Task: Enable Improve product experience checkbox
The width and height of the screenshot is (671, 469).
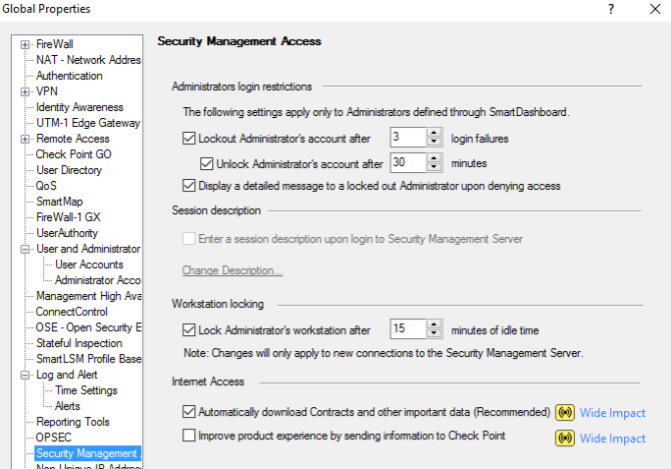Action: click(x=190, y=436)
